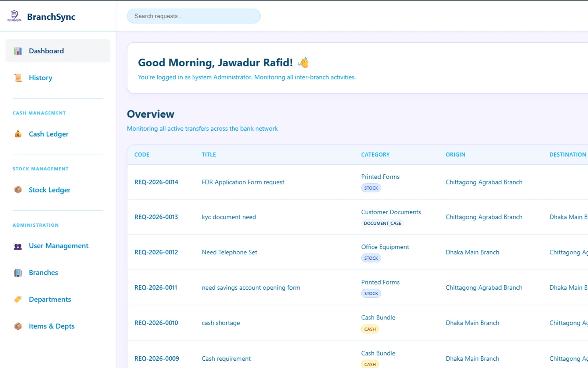Click STOCK badge in REQ-2026-0011 row
The height and width of the screenshot is (368, 588).
tap(371, 294)
